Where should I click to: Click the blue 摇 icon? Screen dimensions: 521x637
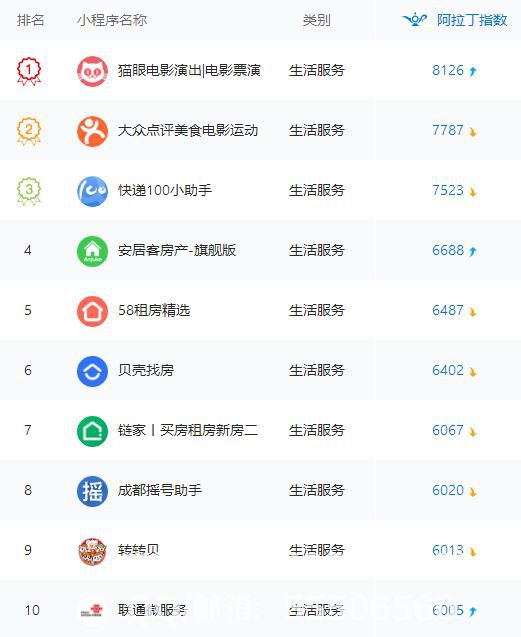(92, 491)
